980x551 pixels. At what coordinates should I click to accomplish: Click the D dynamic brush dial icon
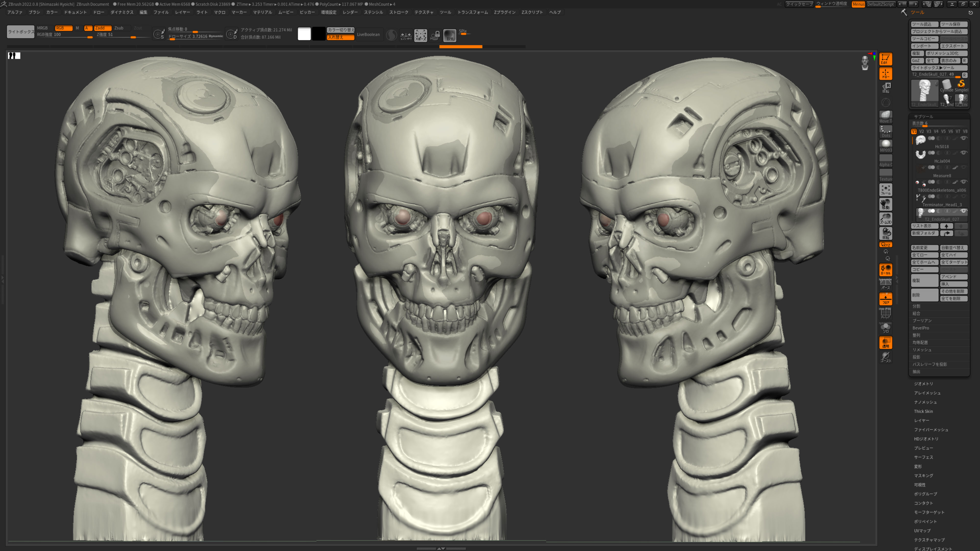coord(232,34)
